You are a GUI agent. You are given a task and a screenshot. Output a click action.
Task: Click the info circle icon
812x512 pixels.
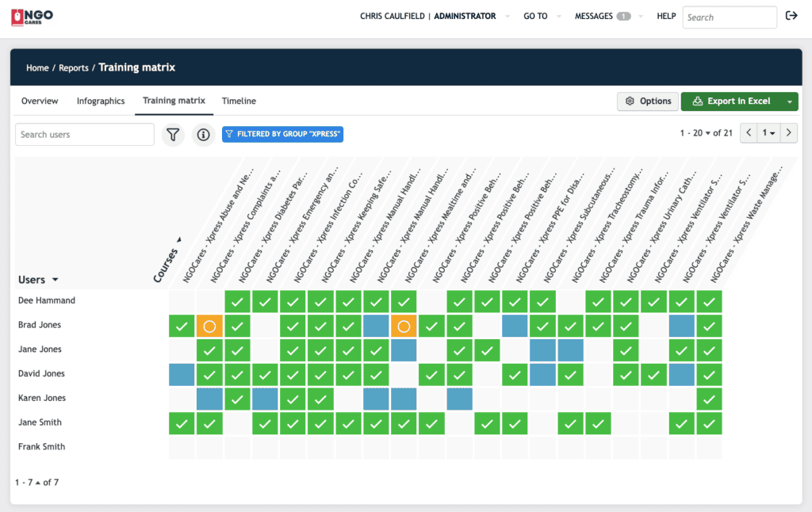pyautogui.click(x=203, y=135)
